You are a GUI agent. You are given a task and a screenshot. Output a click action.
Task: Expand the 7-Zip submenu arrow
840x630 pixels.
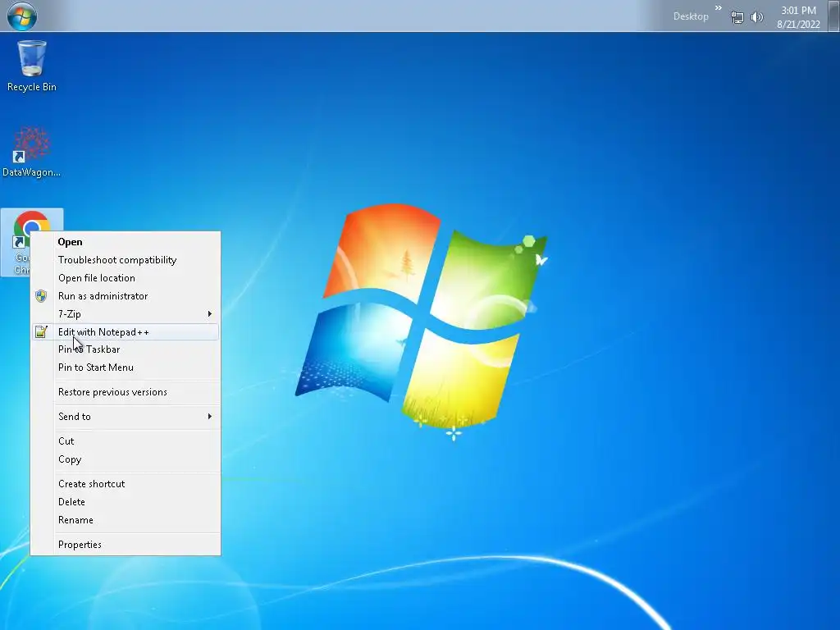[x=209, y=314]
